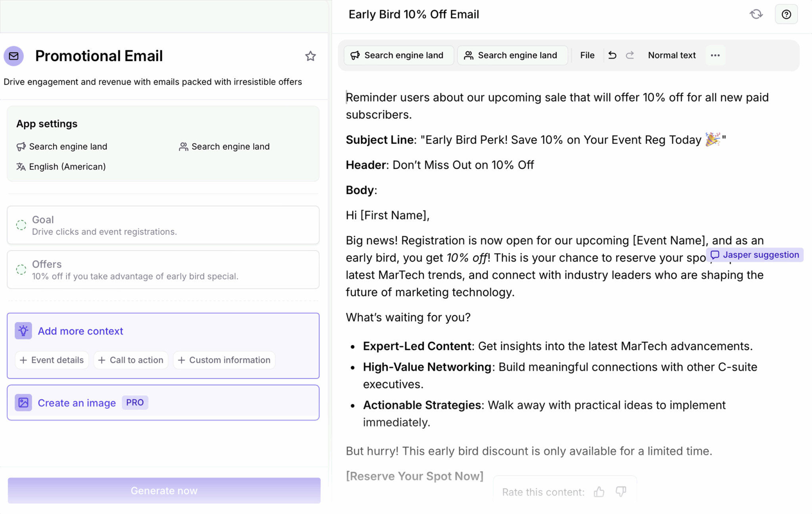Viewport: 812px width, 514px height.
Task: Give thumbs up rating to content
Action: (599, 492)
